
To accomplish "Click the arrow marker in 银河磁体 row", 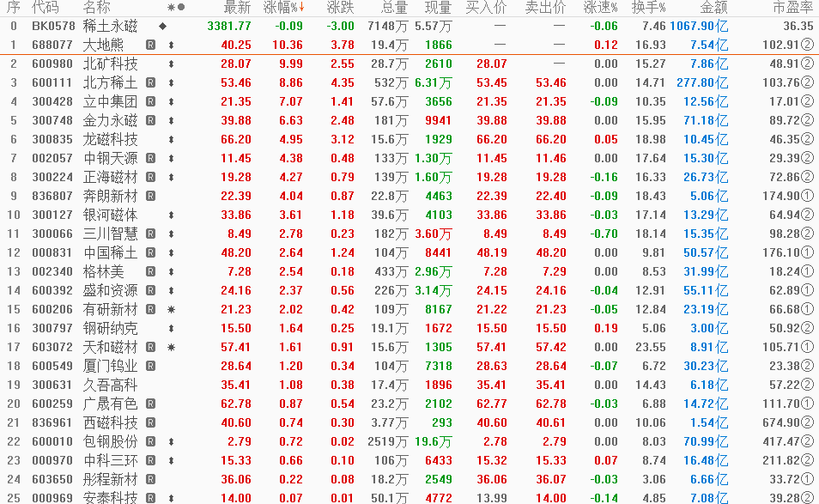I will click(x=171, y=216).
